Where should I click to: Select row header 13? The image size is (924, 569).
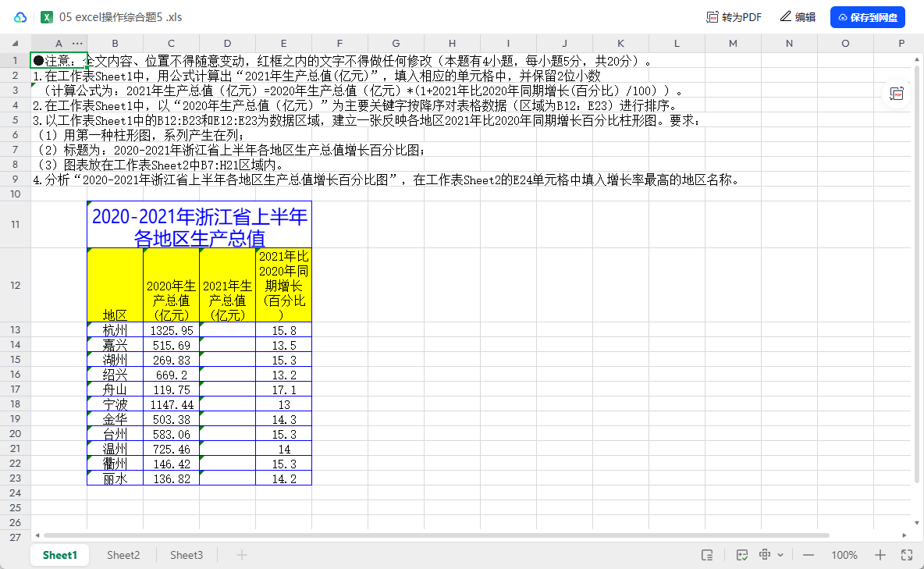pos(15,329)
